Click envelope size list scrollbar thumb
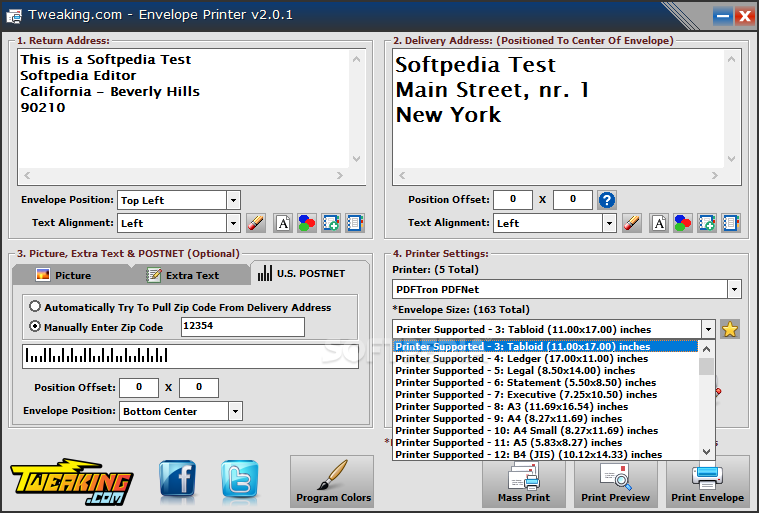Image resolution: width=759 pixels, height=513 pixels. pos(706,366)
